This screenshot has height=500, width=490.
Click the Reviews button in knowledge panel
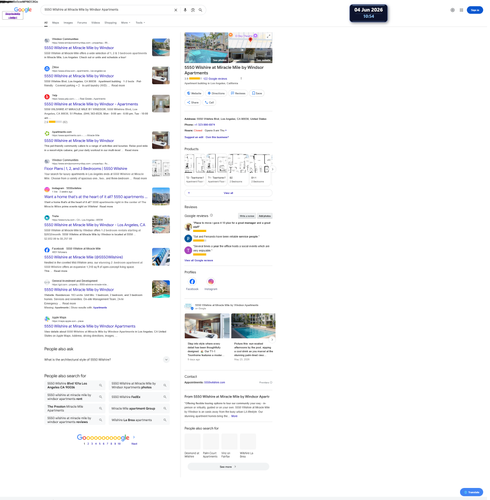click(x=238, y=93)
